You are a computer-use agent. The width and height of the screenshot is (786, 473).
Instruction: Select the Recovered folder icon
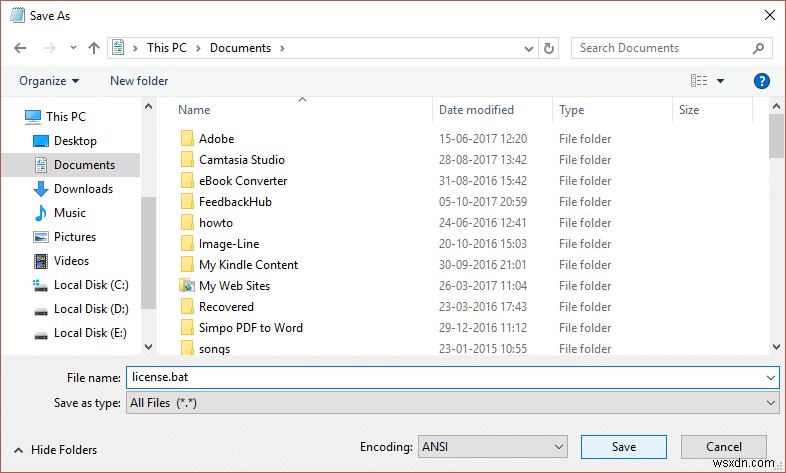[x=187, y=307]
